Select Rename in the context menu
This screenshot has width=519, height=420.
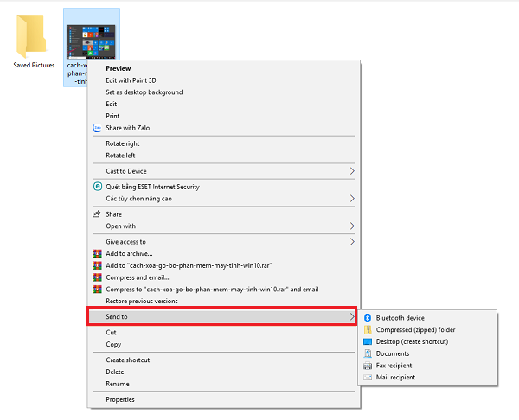118,384
